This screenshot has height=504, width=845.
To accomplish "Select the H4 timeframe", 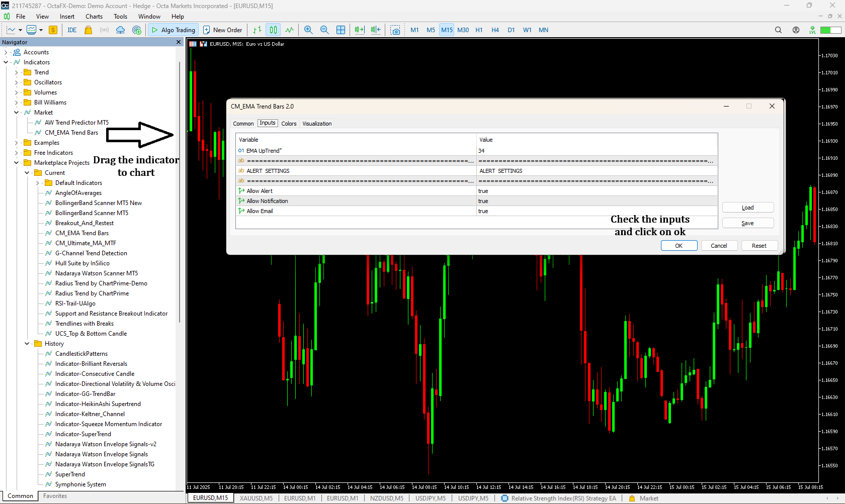I will (x=495, y=30).
